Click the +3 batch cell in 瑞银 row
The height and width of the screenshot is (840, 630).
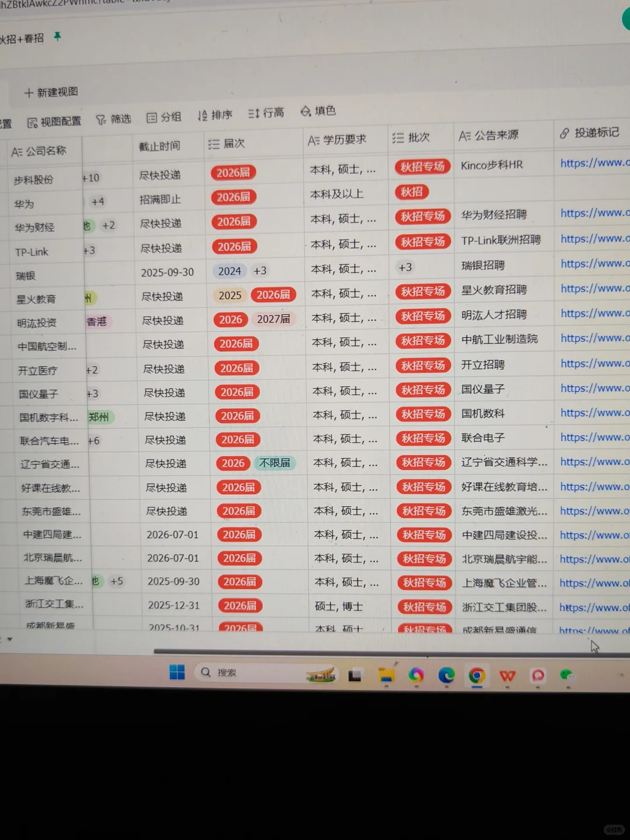405,267
